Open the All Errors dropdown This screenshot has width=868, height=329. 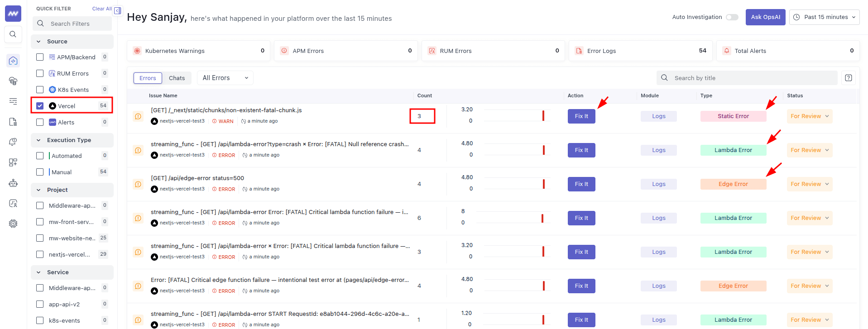pos(225,78)
